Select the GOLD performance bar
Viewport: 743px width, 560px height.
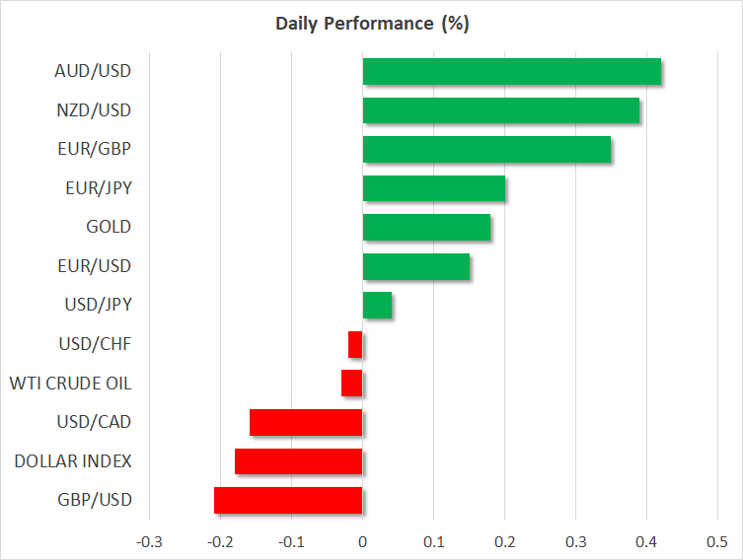[426, 228]
